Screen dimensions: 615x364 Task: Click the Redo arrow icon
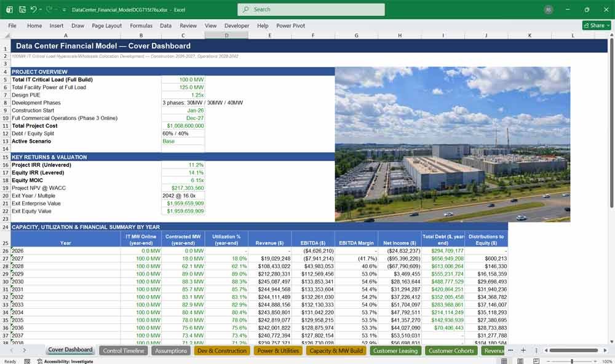click(49, 9)
